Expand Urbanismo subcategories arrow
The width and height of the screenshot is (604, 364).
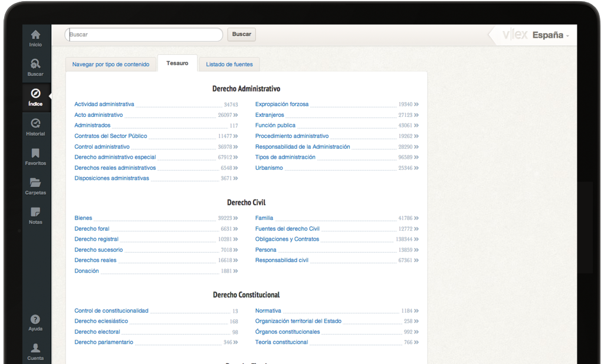(416, 168)
